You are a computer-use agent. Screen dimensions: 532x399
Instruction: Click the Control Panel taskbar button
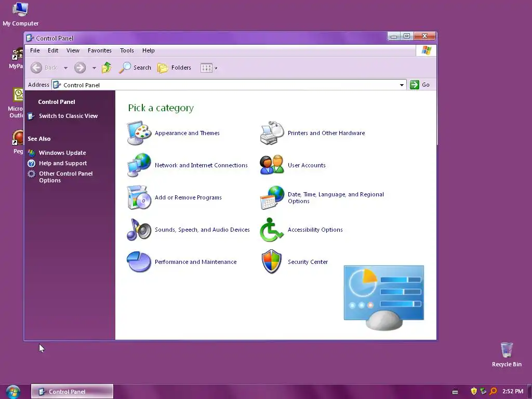click(72, 392)
